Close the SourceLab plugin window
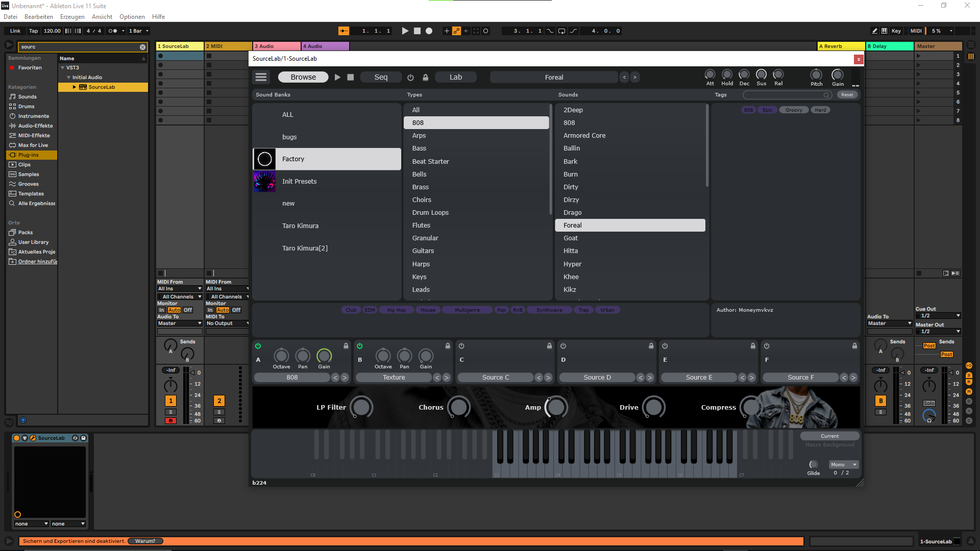980x551 pixels. pyautogui.click(x=859, y=59)
